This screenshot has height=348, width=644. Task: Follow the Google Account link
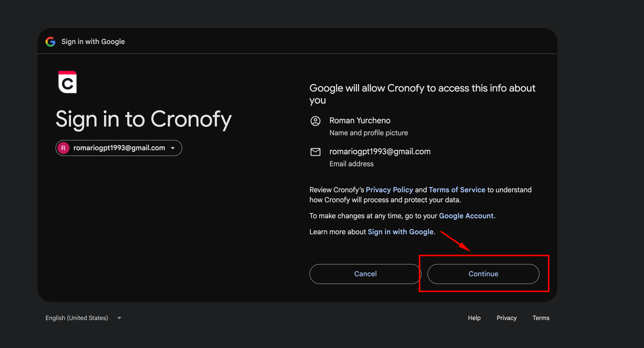[x=466, y=216]
